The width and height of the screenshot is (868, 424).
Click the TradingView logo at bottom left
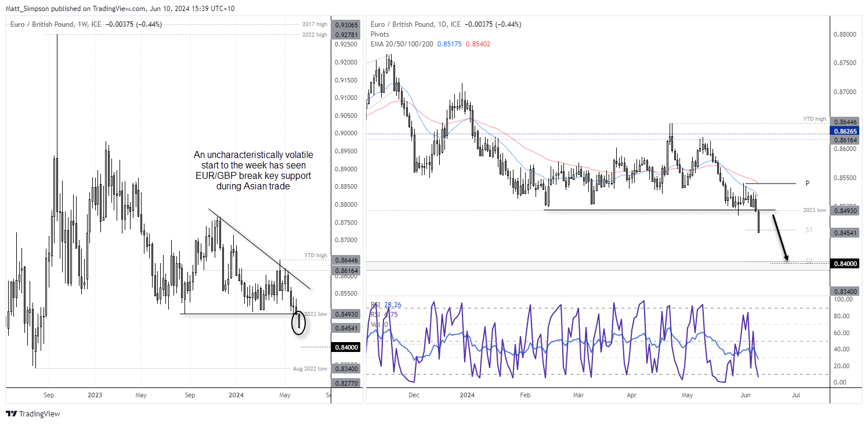click(32, 414)
